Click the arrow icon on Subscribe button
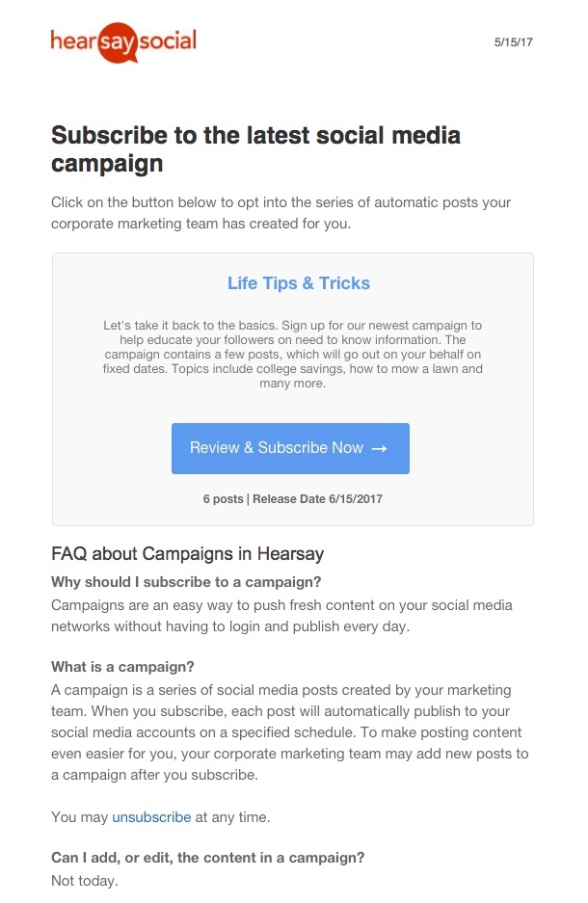The image size is (588, 903). 379,448
